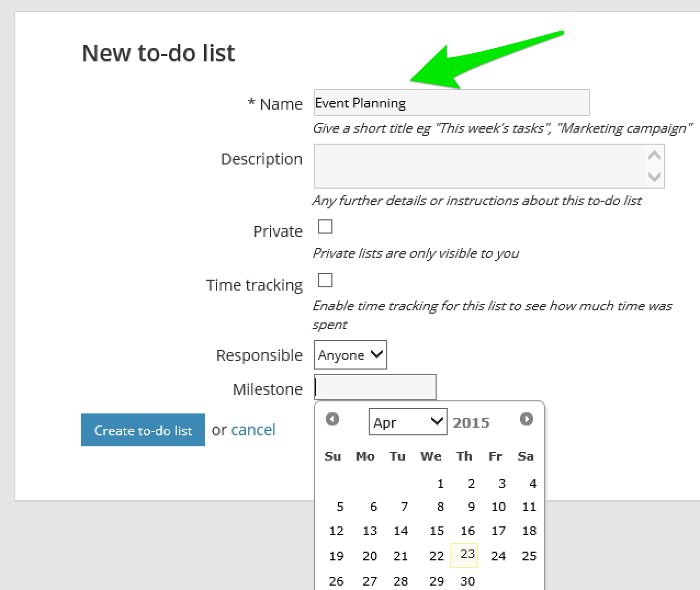Go to next month in calendar

click(526, 419)
